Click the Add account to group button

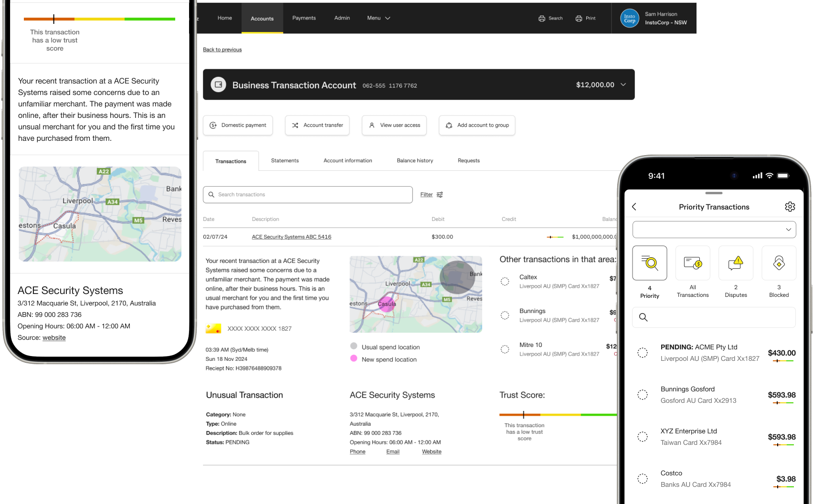click(477, 126)
